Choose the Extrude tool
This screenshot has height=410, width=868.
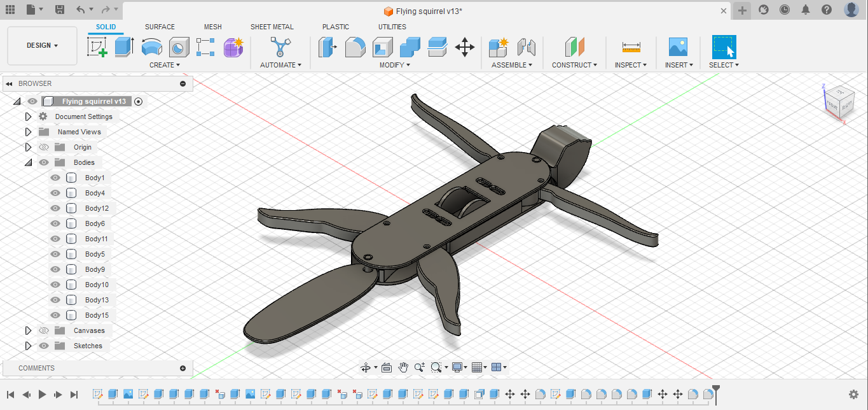pos(125,47)
